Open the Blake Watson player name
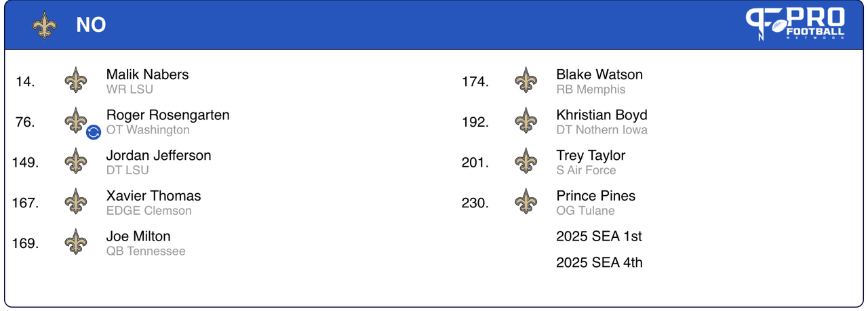 click(599, 75)
